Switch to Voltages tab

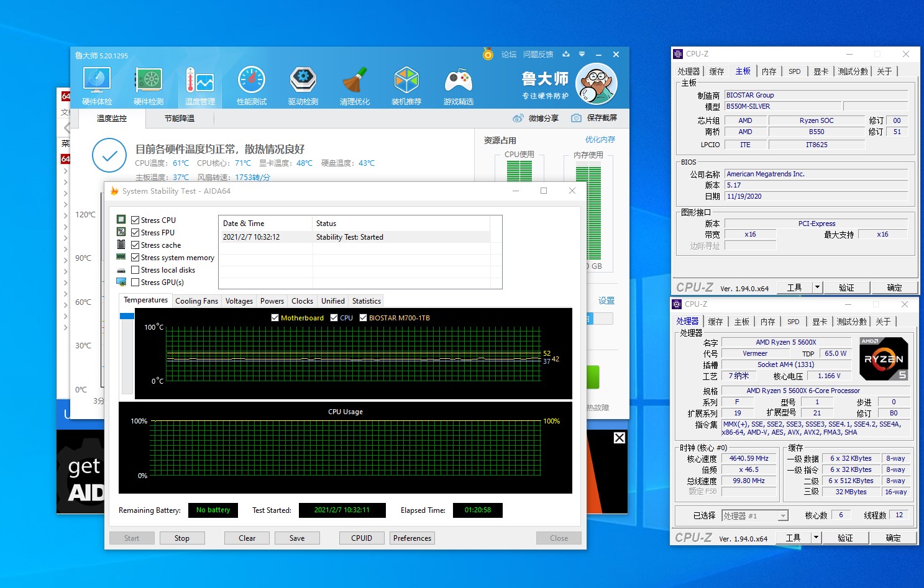tap(239, 301)
